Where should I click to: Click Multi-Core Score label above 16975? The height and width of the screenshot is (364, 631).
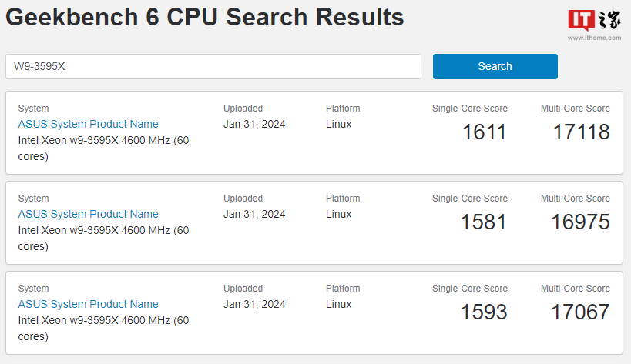tap(576, 199)
